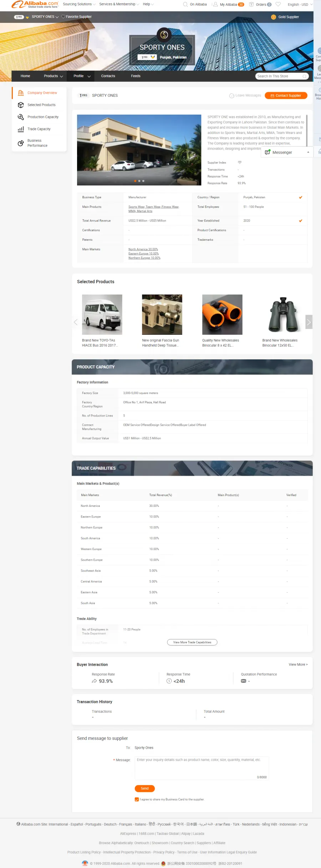Click the Contact Supplier button
Image resolution: width=321 pixels, height=868 pixels.
[286, 96]
